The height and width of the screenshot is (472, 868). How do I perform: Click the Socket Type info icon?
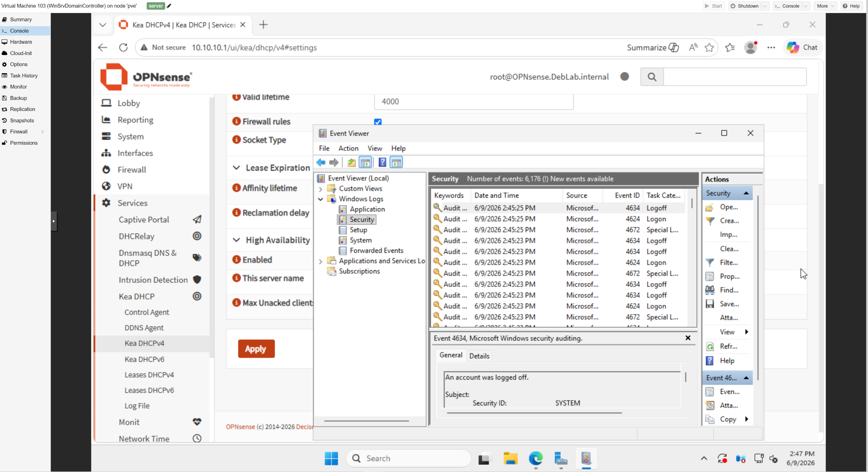[x=236, y=139]
